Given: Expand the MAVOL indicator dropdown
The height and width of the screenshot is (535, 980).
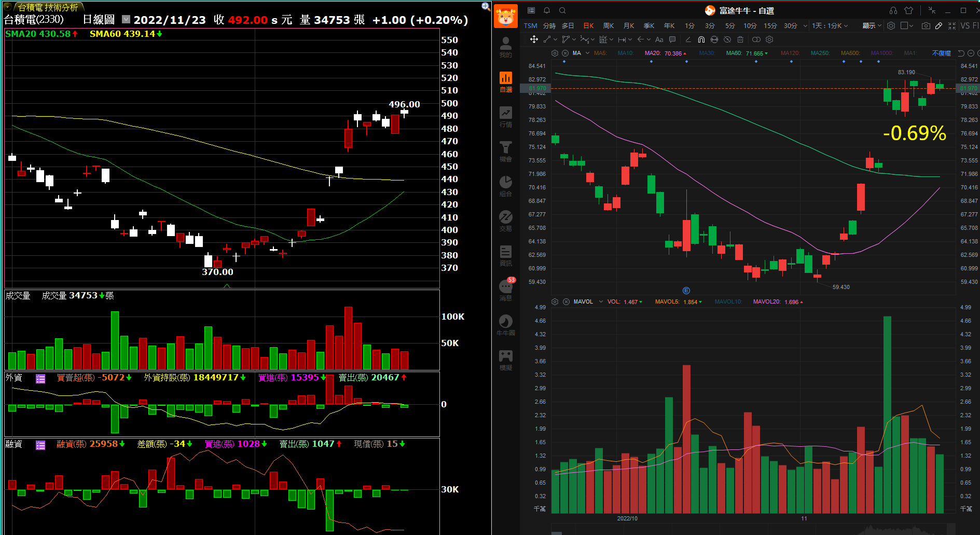Looking at the screenshot, I should click(x=601, y=302).
